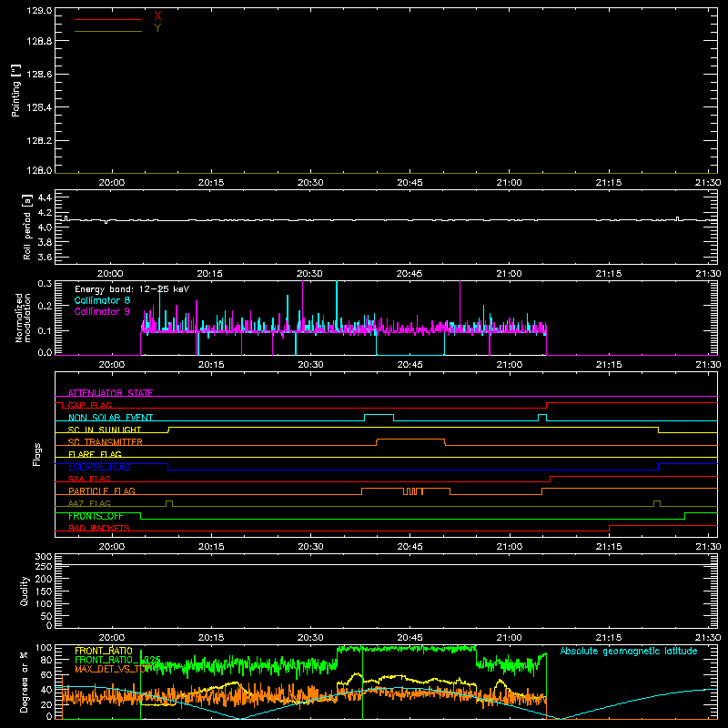Click the magenta Collimator 9 legend entry
The image size is (728, 728).
(x=102, y=311)
